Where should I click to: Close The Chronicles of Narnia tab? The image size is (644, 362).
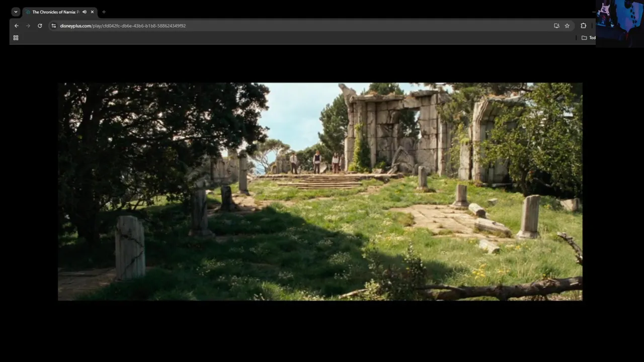coord(92,12)
